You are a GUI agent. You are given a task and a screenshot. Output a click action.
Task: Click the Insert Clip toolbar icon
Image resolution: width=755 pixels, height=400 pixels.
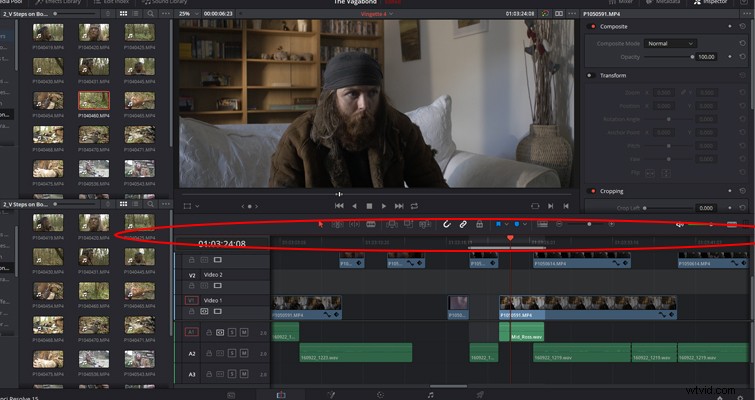tap(391, 224)
